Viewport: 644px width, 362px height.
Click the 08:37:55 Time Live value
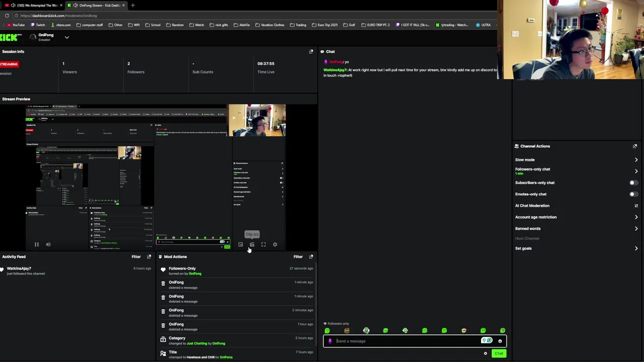coord(266,64)
